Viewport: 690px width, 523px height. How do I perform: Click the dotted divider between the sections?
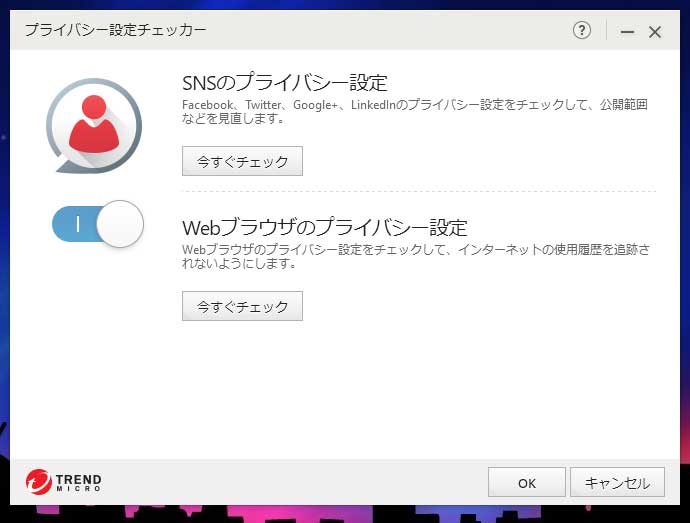pos(418,191)
